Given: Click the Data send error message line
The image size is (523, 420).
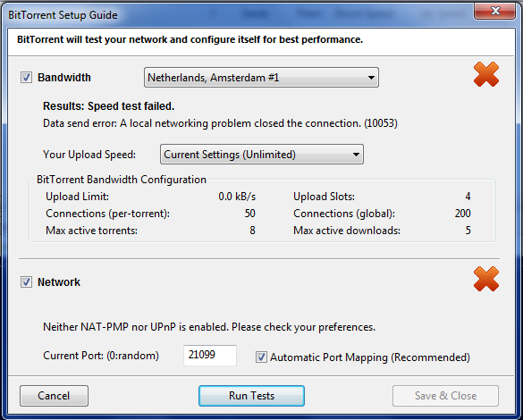Looking at the screenshot, I should click(220, 123).
